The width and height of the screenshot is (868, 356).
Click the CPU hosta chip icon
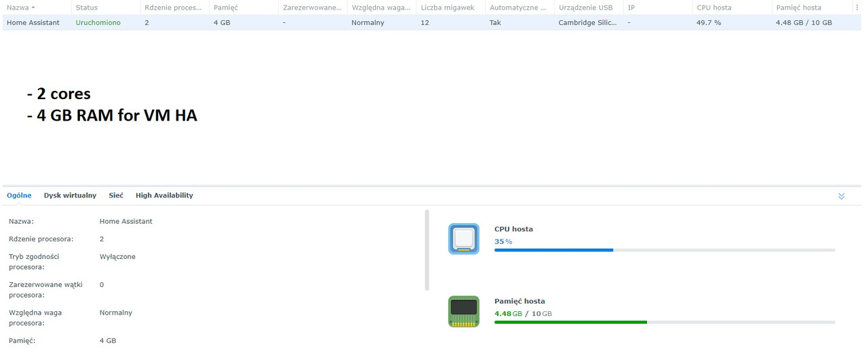tap(464, 239)
